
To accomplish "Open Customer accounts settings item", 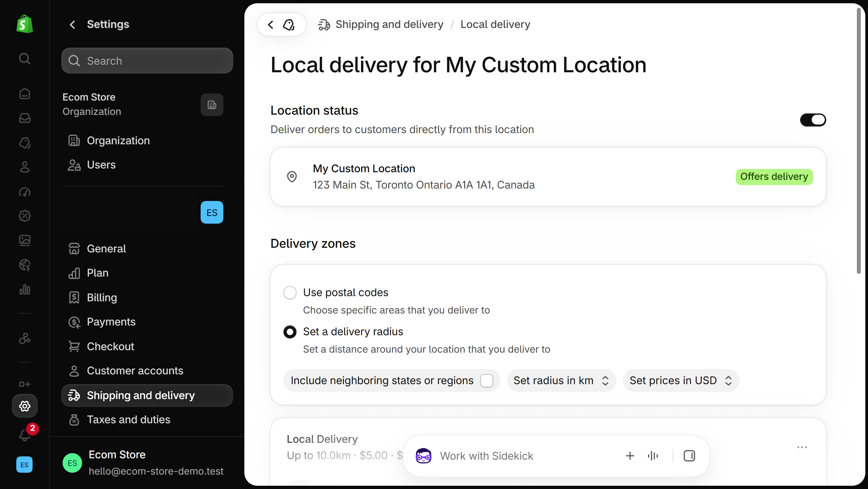I will [x=147, y=371].
